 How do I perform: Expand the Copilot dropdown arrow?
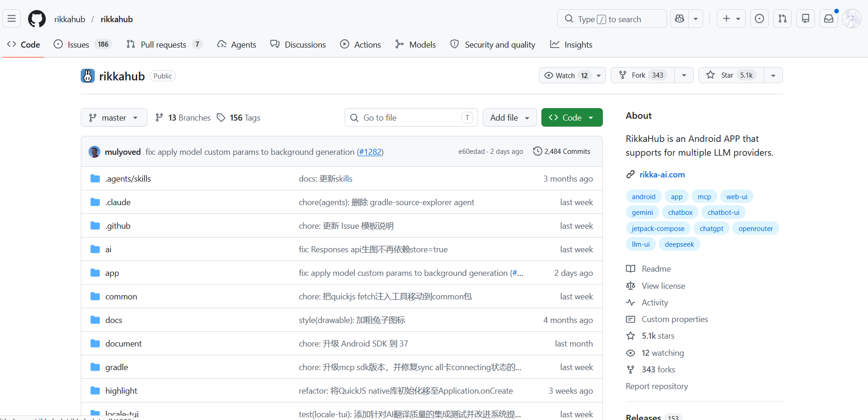696,19
